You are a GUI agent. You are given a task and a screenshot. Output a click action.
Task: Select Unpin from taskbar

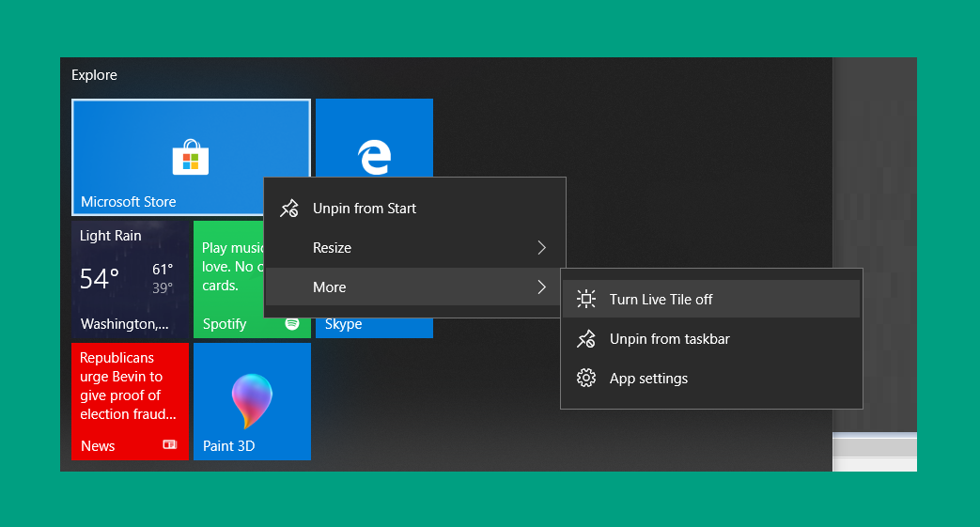[711, 339]
